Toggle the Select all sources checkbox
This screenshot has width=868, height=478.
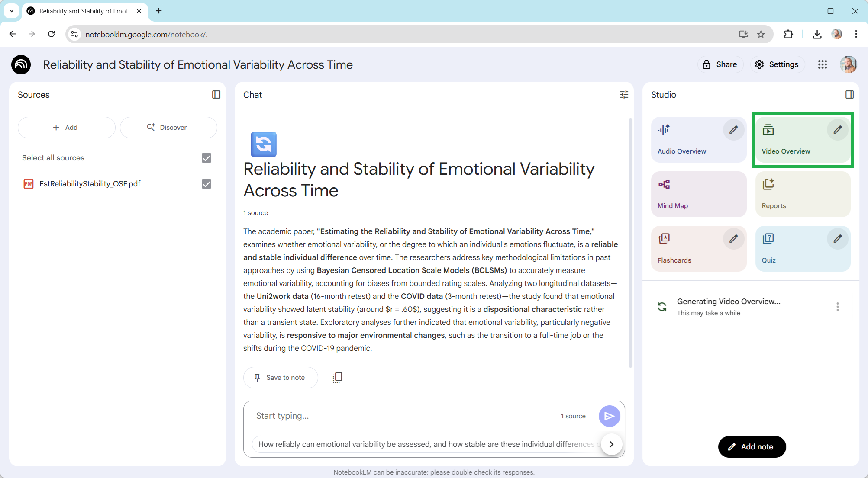point(207,158)
